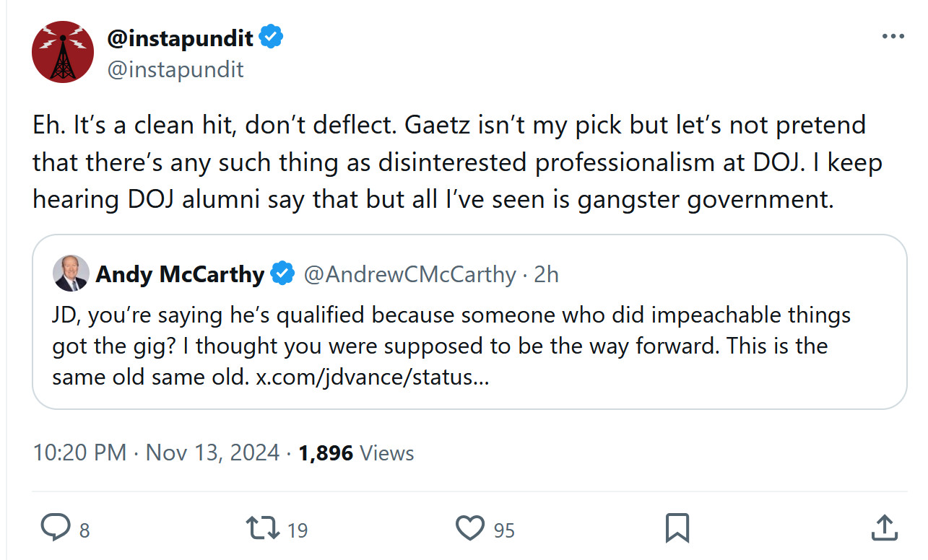Click Andy McCarthy's verified checkmark badge
The image size is (928, 560).
(282, 274)
